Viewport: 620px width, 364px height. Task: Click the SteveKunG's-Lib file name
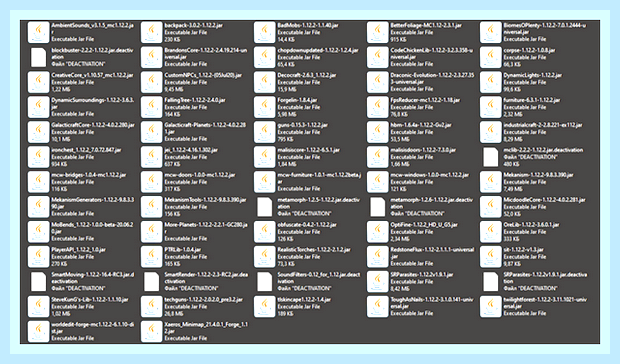(90, 300)
